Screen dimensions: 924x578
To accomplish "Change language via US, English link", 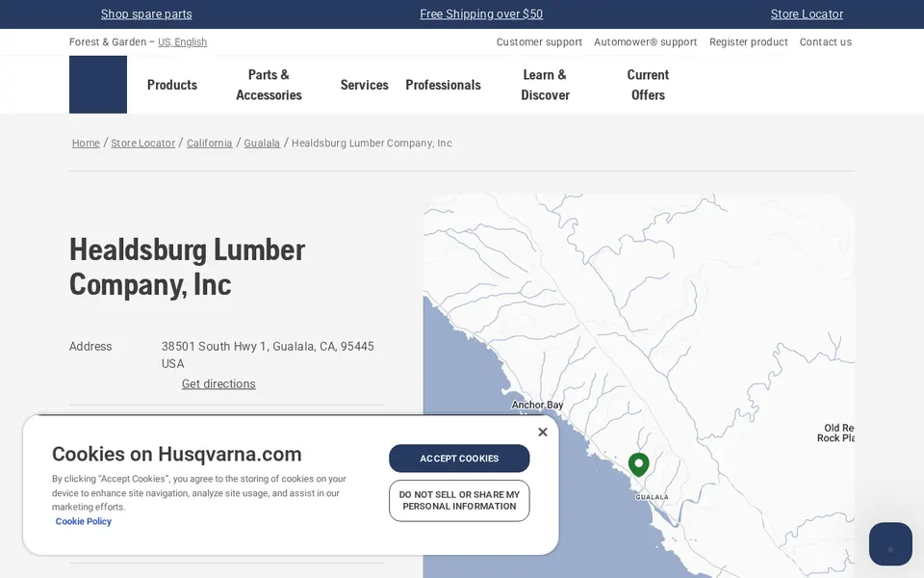I will coord(182,41).
